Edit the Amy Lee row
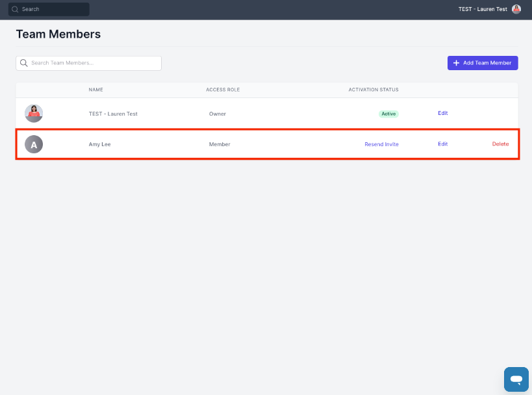This screenshot has width=532, height=395. click(443, 144)
